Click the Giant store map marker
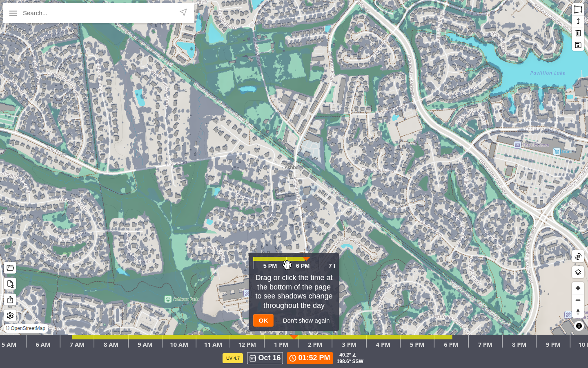 click(557, 151)
